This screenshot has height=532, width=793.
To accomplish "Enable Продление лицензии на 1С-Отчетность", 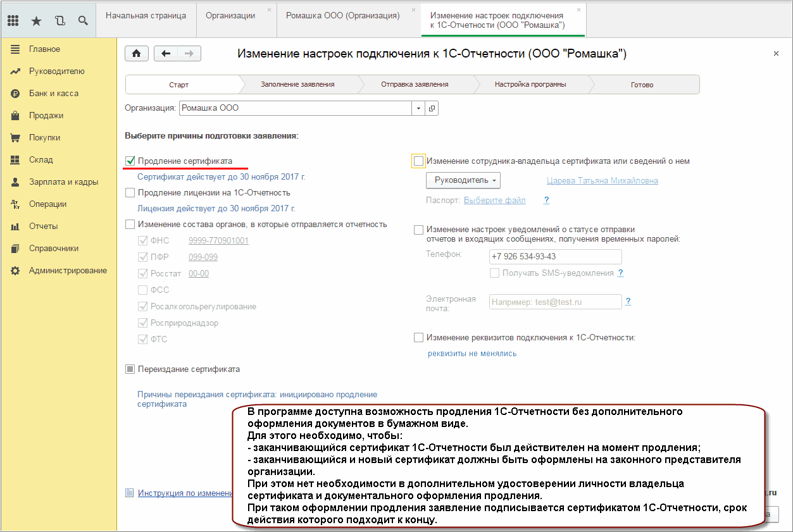I will click(130, 192).
